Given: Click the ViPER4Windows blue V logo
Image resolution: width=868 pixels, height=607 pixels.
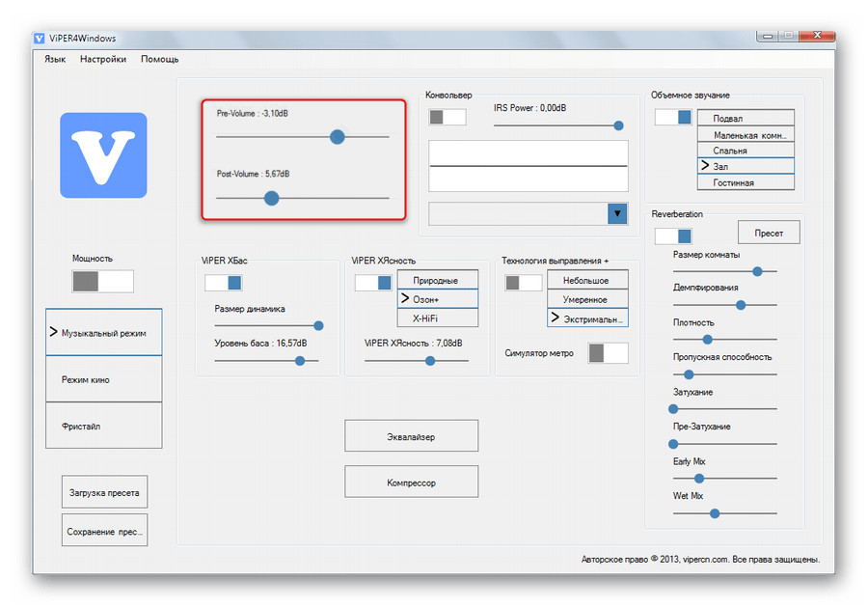Looking at the screenshot, I should point(103,155).
